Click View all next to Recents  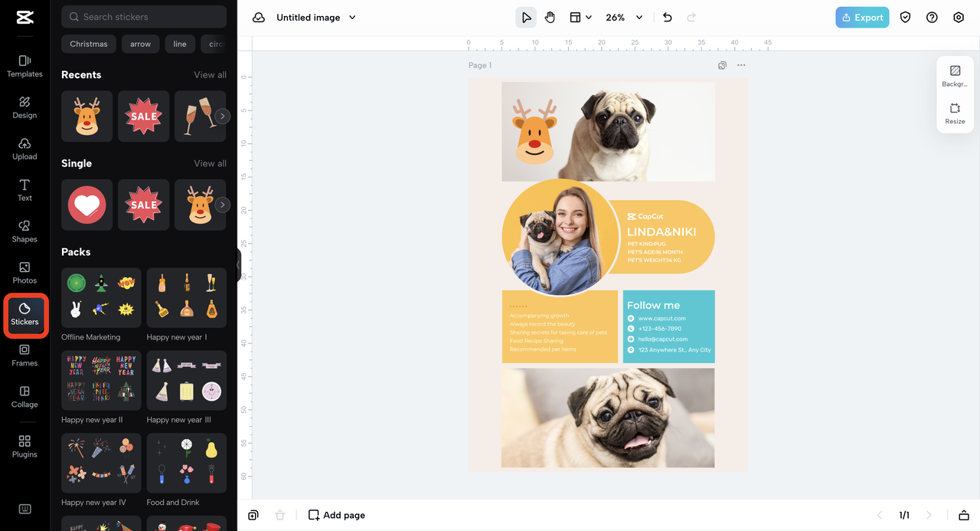(210, 75)
